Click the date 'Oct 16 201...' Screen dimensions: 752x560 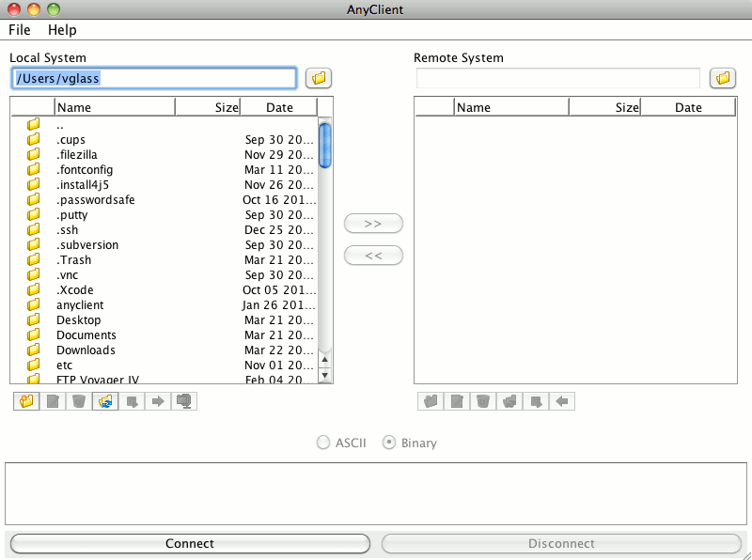[279, 199]
